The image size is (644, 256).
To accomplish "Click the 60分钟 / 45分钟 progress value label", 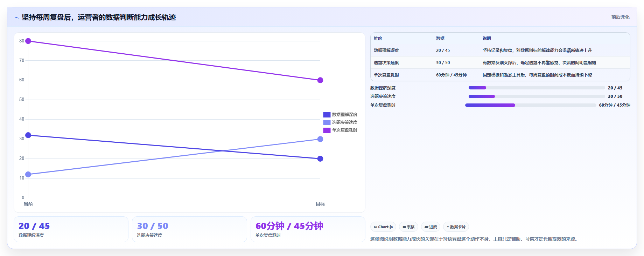I will tap(615, 105).
